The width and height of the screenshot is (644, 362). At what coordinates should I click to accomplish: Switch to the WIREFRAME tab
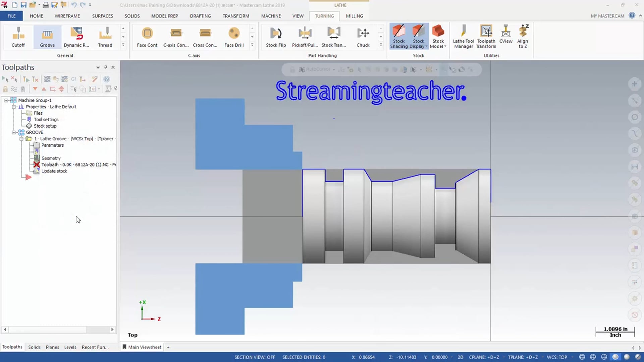click(67, 16)
